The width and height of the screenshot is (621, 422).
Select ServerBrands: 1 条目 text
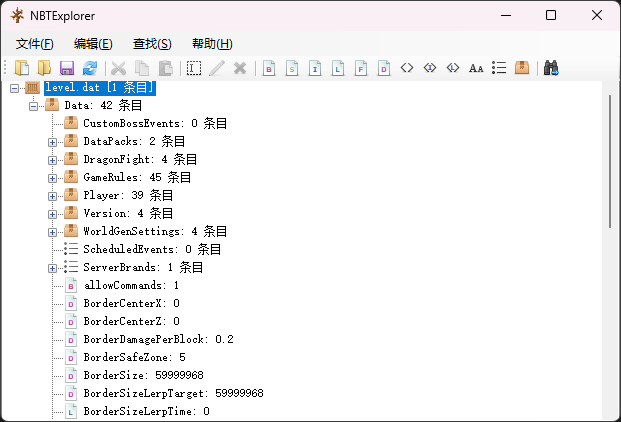143,267
